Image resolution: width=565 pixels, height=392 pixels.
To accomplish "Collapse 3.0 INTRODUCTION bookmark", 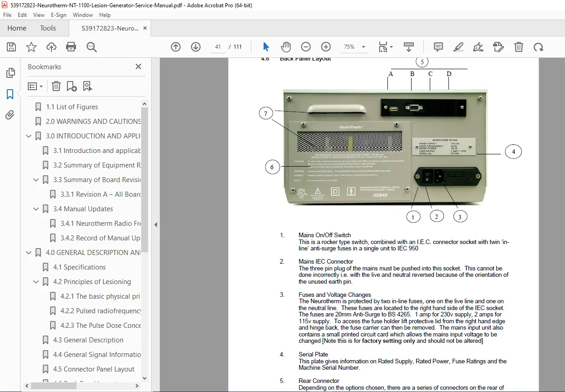I will tap(29, 136).
